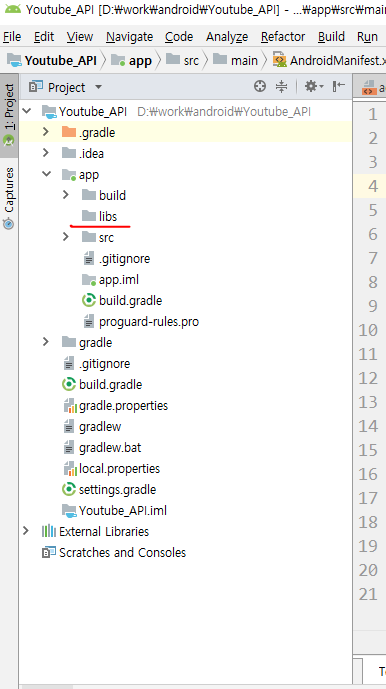Image resolution: width=386 pixels, height=689 pixels.
Task: Expand the .gradle folder
Action: 46,132
